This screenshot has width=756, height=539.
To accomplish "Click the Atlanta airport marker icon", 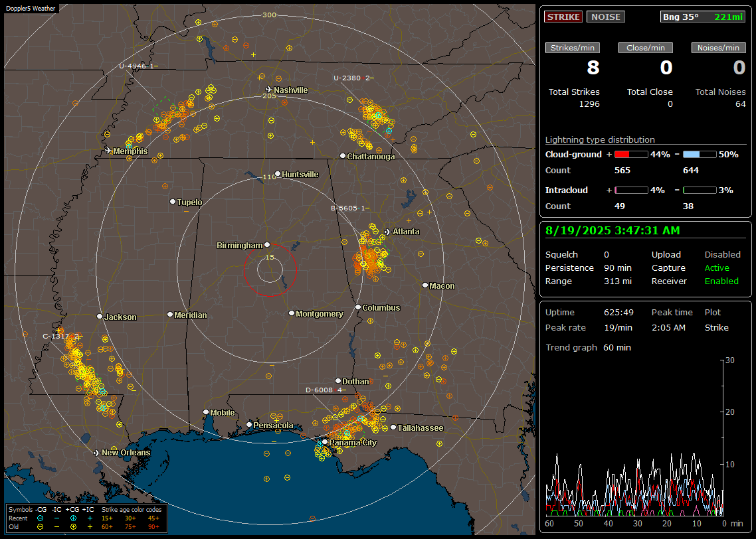I will 388,232.
